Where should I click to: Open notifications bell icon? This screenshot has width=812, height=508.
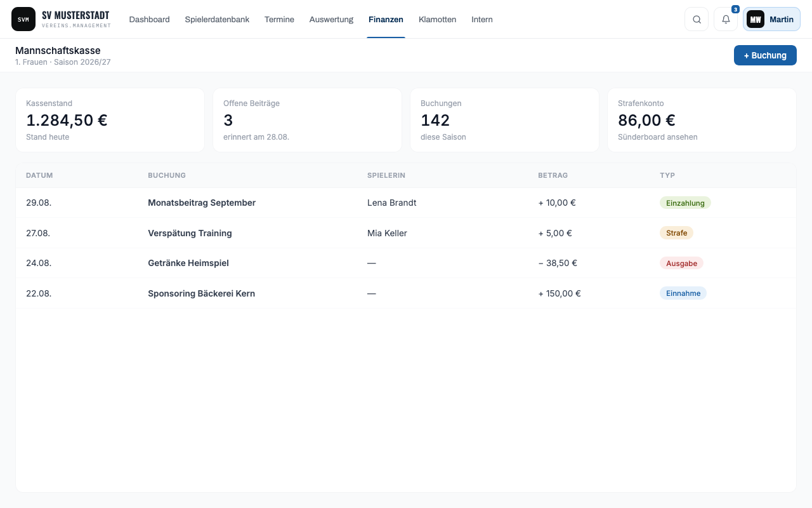coord(726,19)
